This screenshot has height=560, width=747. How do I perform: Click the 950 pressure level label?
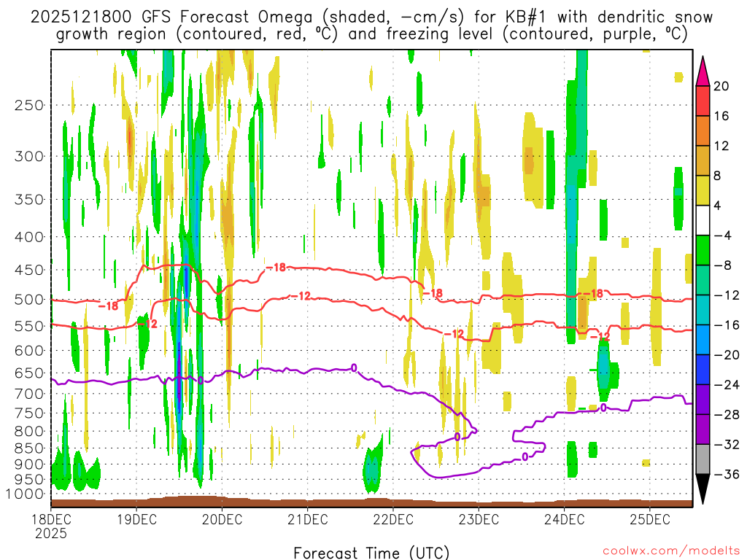tap(29, 480)
